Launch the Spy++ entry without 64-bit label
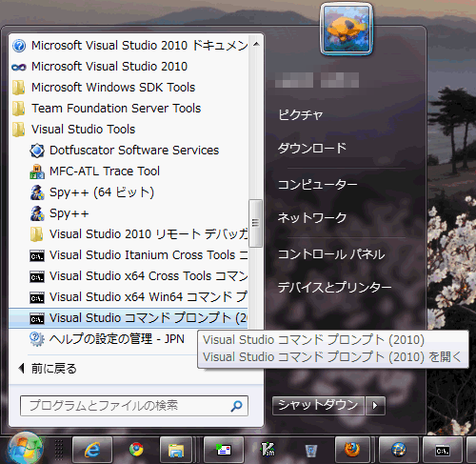476x464 pixels. tap(69, 213)
